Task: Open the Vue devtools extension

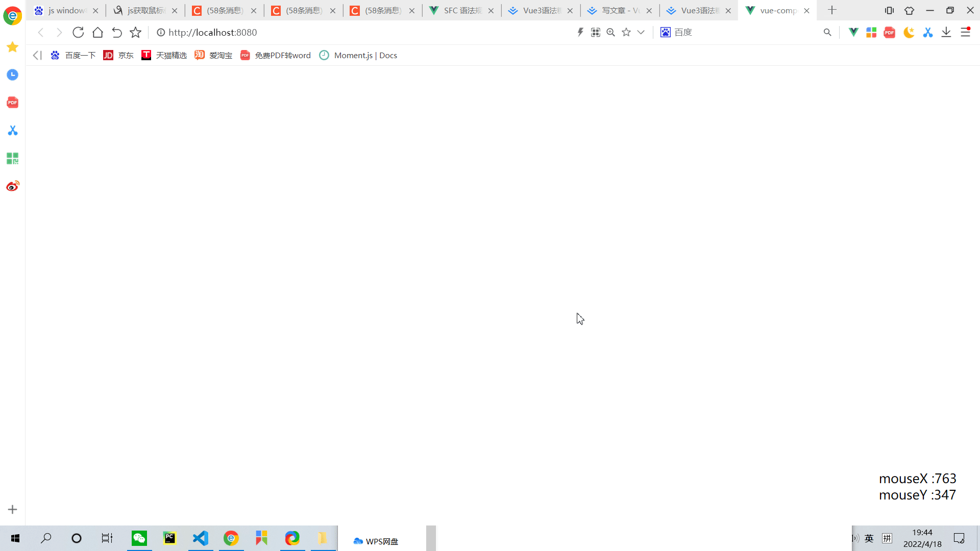Action: coord(853,32)
